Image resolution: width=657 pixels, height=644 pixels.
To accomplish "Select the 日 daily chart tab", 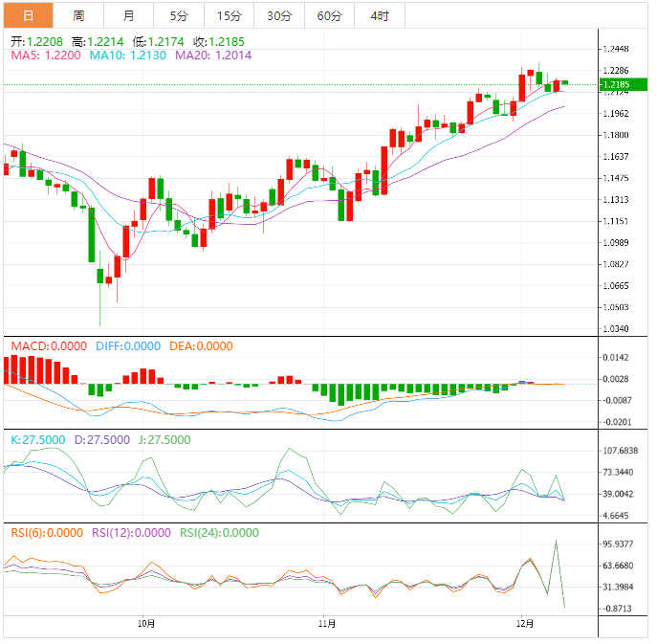I will [28, 15].
